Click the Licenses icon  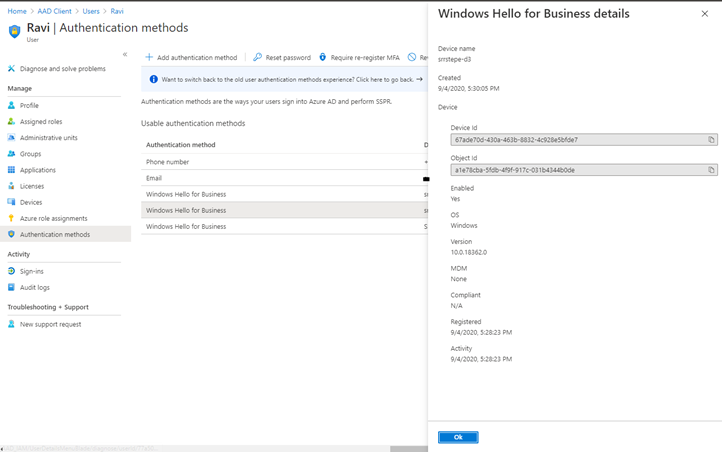click(12, 186)
